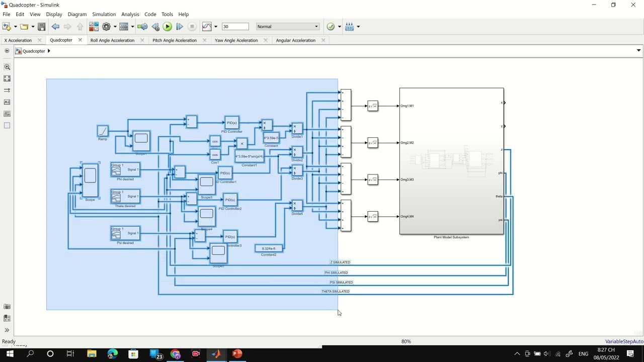Viewport: 644px width, 362px height.
Task: Open the Diagram menu
Action: (x=77, y=14)
